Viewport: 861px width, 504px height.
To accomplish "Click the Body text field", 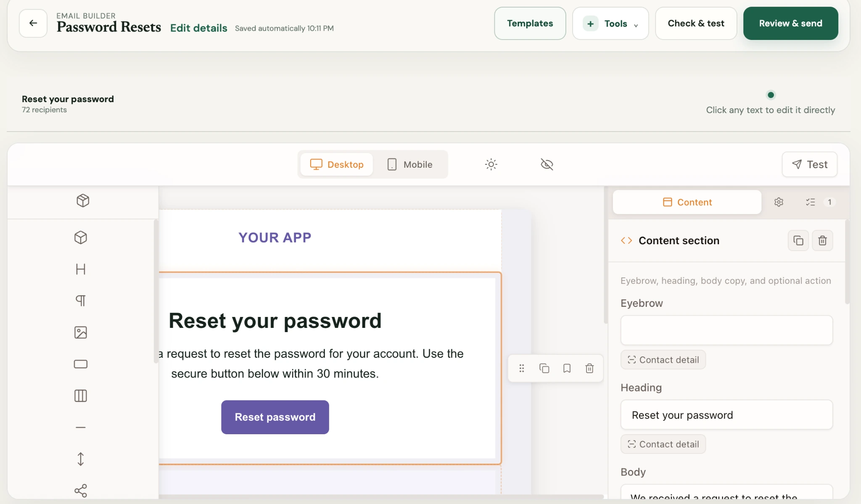I will pos(727,493).
